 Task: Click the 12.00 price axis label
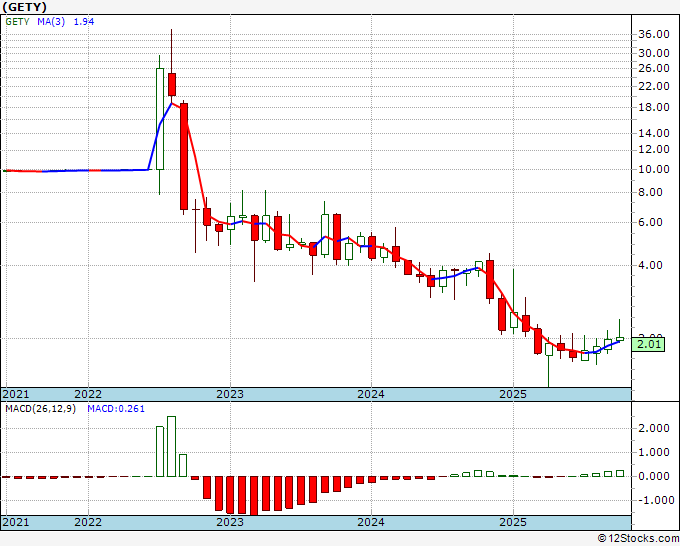[x=654, y=149]
